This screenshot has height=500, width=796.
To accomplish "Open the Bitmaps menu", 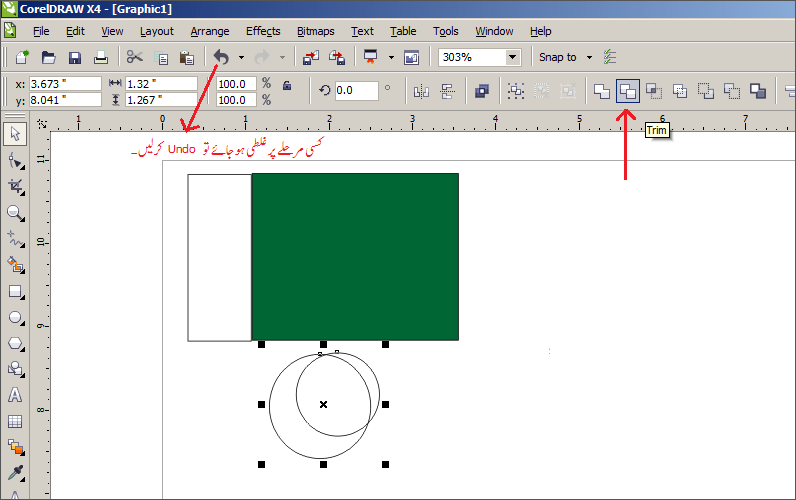I will [x=316, y=31].
